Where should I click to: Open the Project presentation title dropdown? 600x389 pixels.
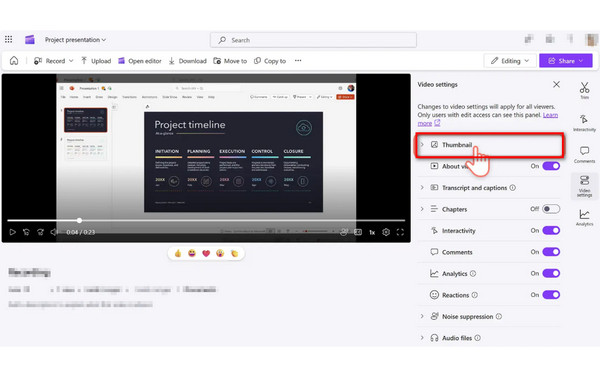click(75, 39)
